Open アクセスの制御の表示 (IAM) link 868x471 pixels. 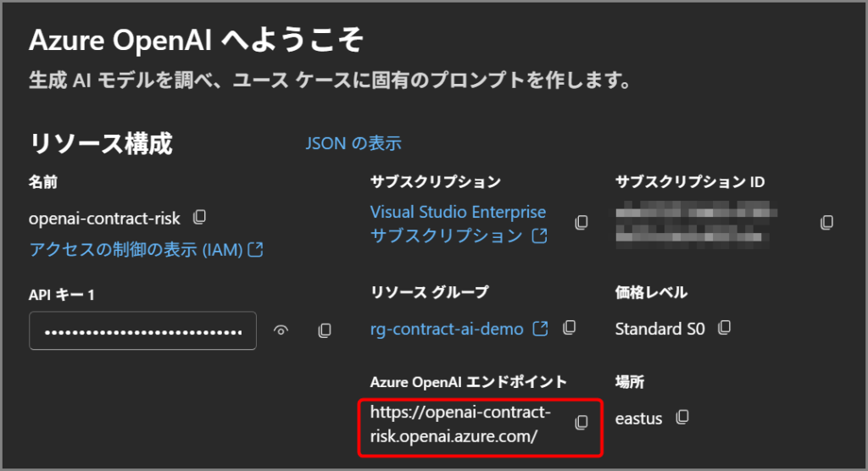136,249
